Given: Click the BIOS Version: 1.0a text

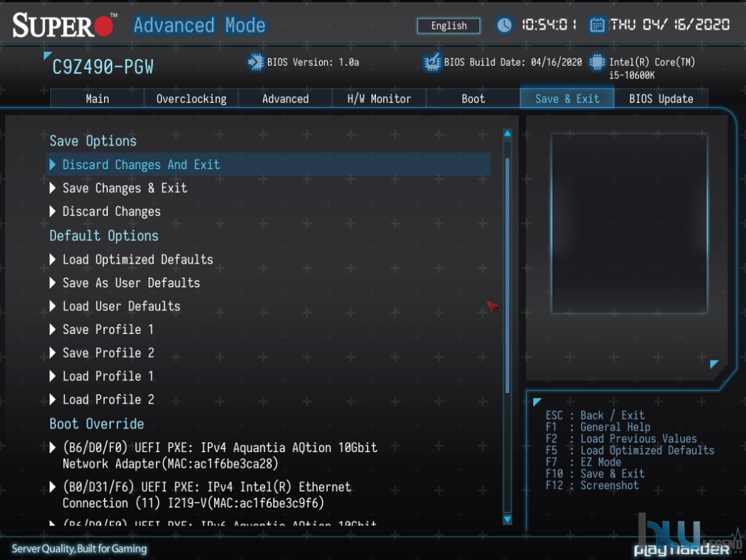Looking at the screenshot, I should pos(313,62).
